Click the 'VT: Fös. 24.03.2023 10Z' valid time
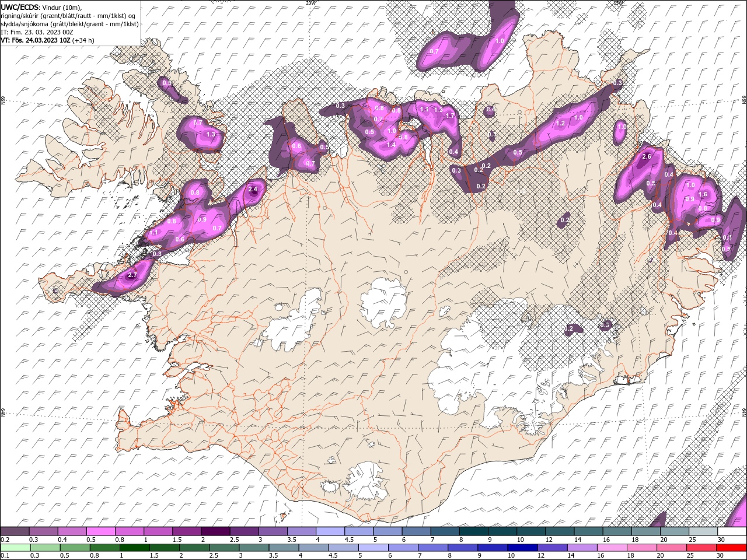 (x=36, y=40)
